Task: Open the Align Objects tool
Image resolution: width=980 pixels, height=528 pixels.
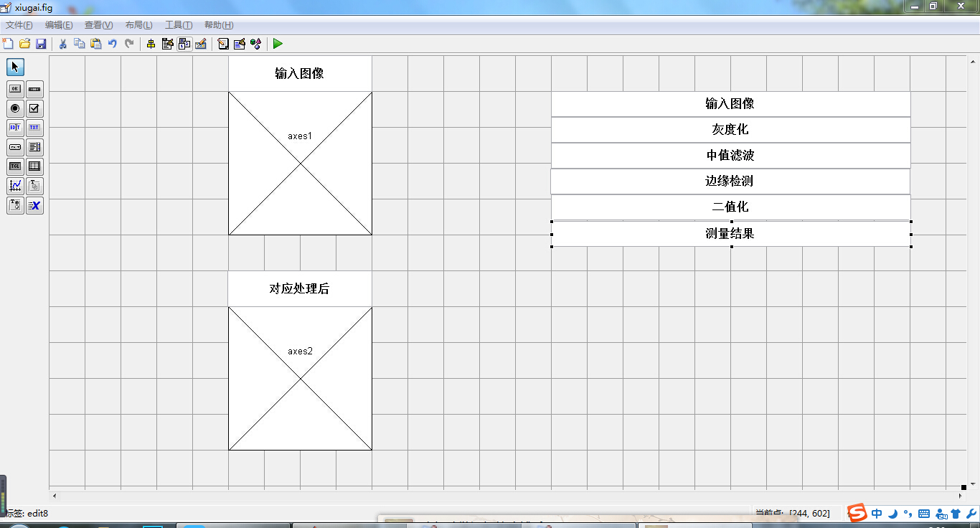Action: click(151, 44)
